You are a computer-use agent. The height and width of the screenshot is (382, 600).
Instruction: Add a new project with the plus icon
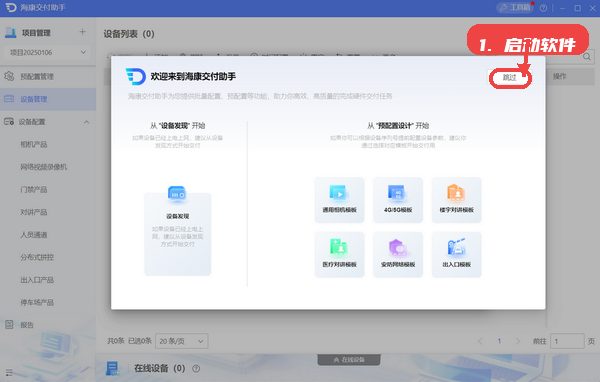pos(83,32)
